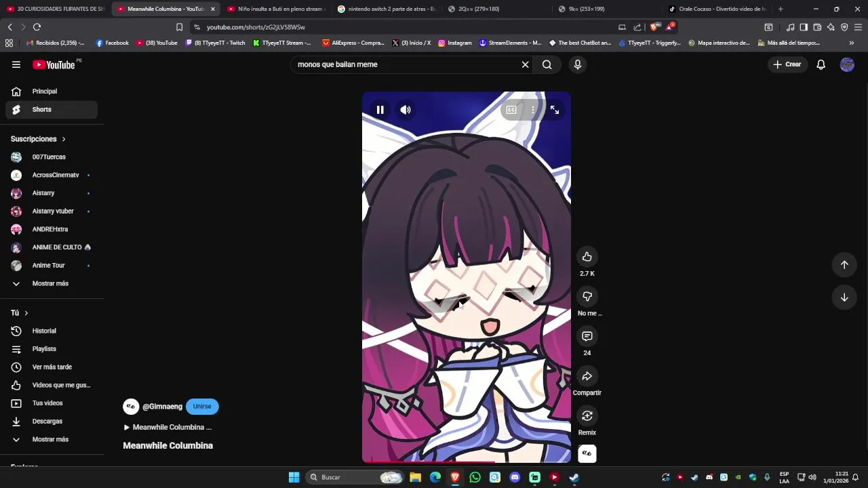Open Principal in the sidebar
The width and height of the screenshot is (868, 488).
click(x=52, y=91)
